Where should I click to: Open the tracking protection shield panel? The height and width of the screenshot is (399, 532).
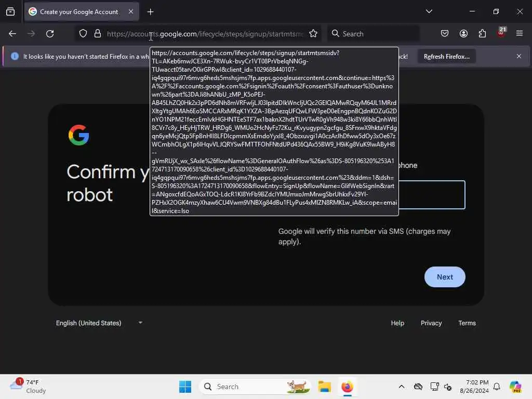83,34
